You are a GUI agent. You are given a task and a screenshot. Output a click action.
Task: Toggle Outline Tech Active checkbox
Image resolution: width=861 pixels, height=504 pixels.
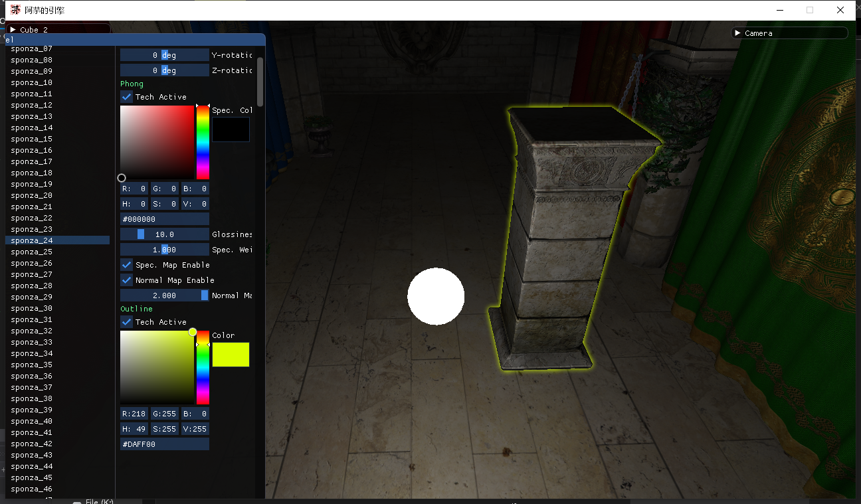126,322
